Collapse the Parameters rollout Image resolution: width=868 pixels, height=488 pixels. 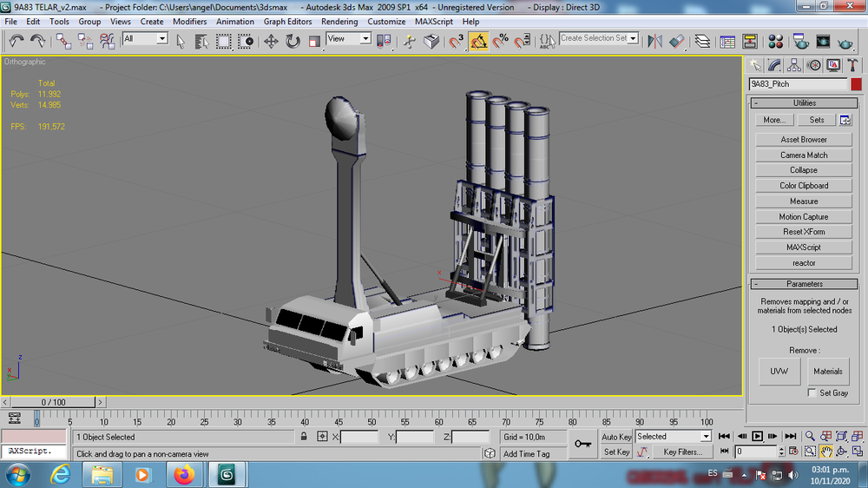point(804,284)
